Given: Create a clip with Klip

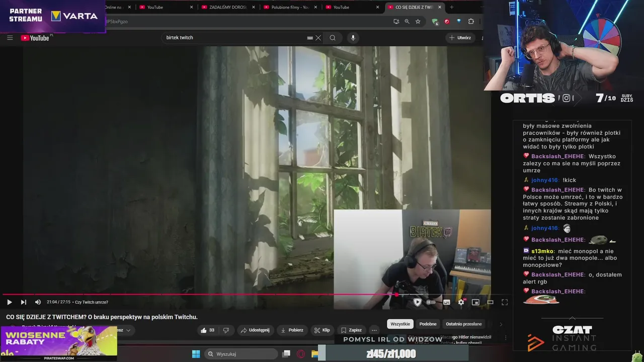Looking at the screenshot, I should 322,330.
